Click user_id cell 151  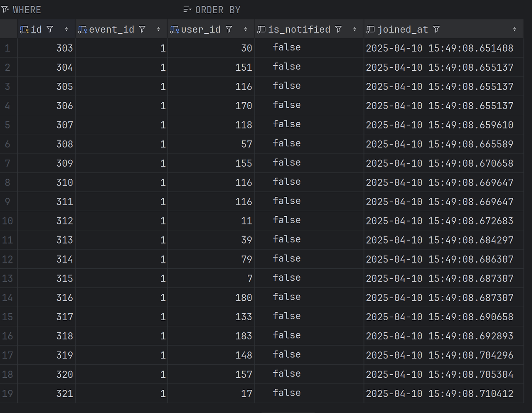[211, 67]
